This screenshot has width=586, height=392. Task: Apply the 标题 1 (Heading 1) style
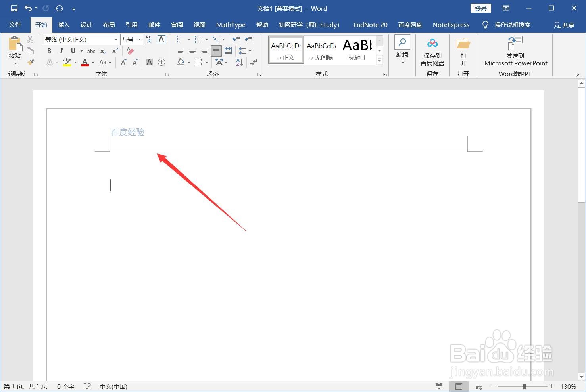[357, 50]
